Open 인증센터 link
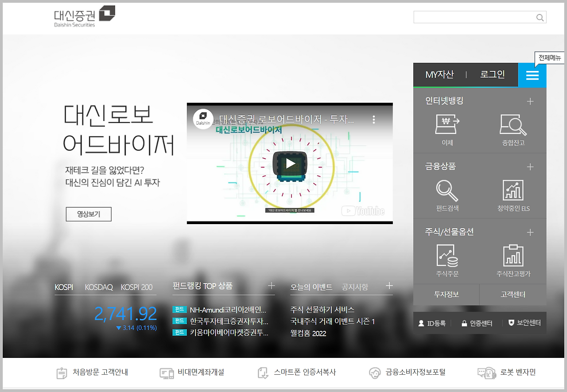The image size is (567, 392). (481, 323)
